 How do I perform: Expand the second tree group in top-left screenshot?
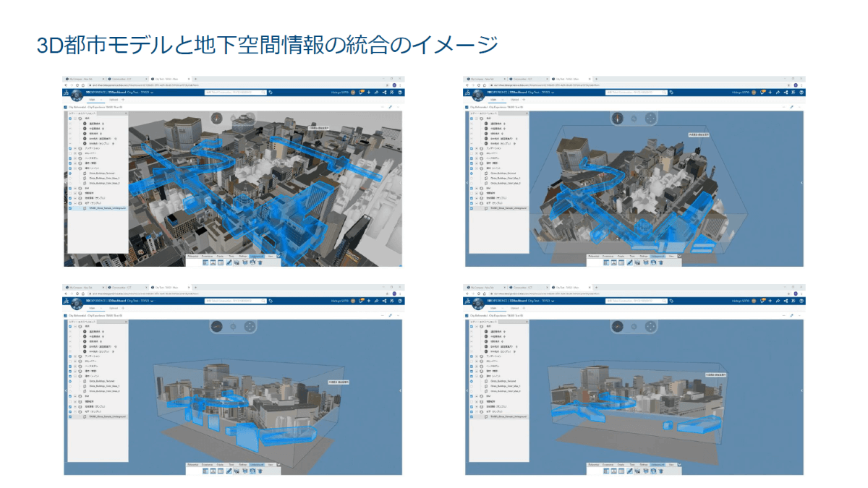(x=75, y=148)
